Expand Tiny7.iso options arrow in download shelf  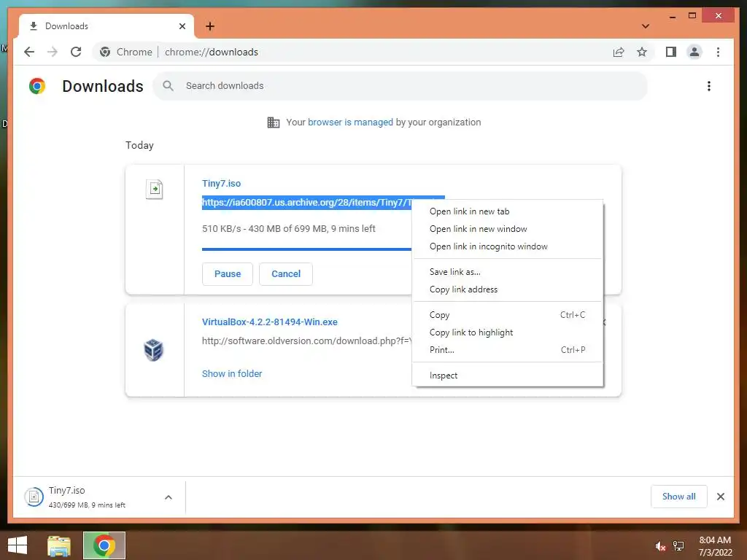(x=169, y=497)
